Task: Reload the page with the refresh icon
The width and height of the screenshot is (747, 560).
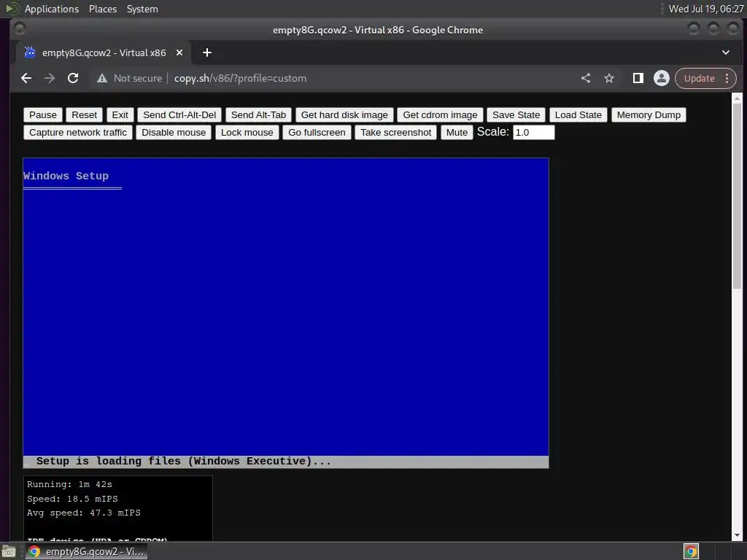Action: coord(73,78)
